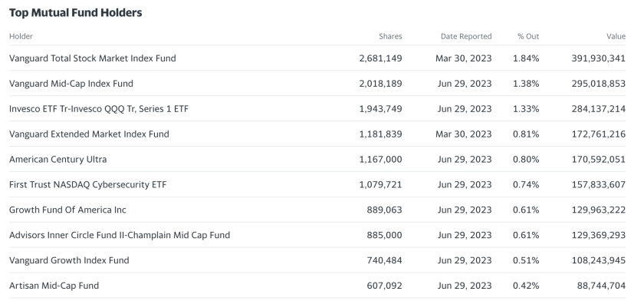Click the Date Reported column header

coord(466,36)
